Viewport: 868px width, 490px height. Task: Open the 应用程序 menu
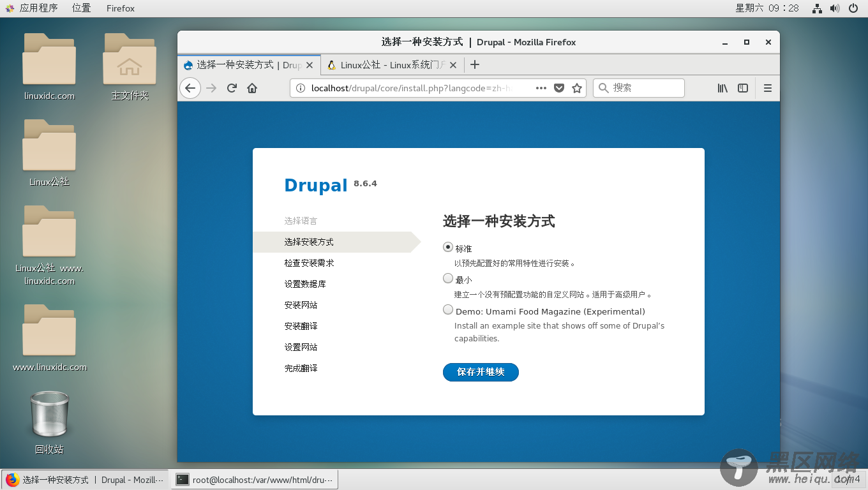tap(32, 8)
